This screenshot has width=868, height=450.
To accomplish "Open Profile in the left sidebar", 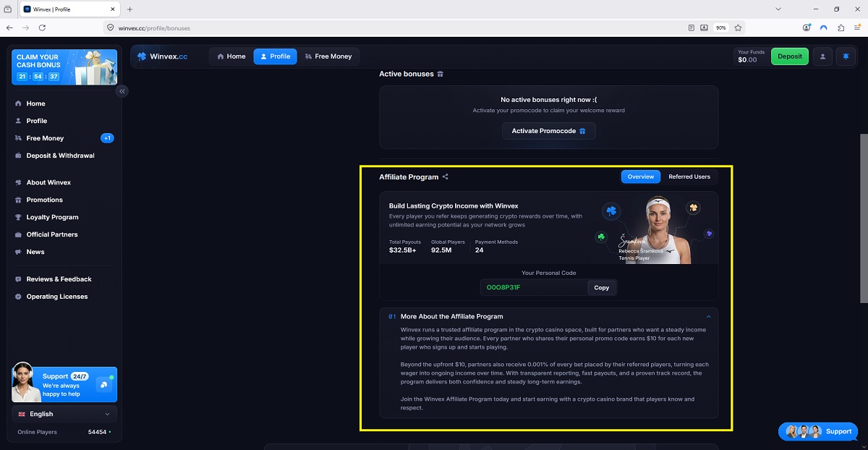I will [36, 121].
